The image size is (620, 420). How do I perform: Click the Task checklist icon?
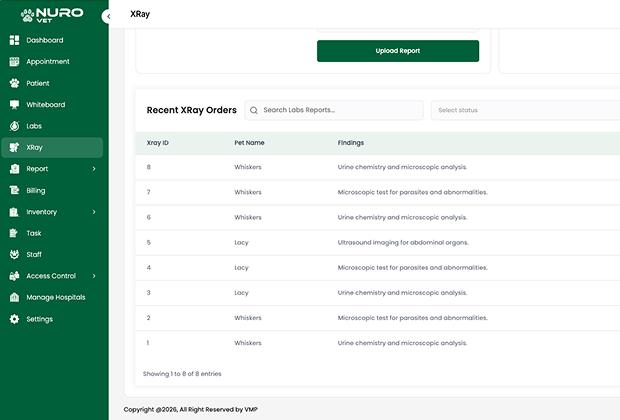tap(14, 233)
